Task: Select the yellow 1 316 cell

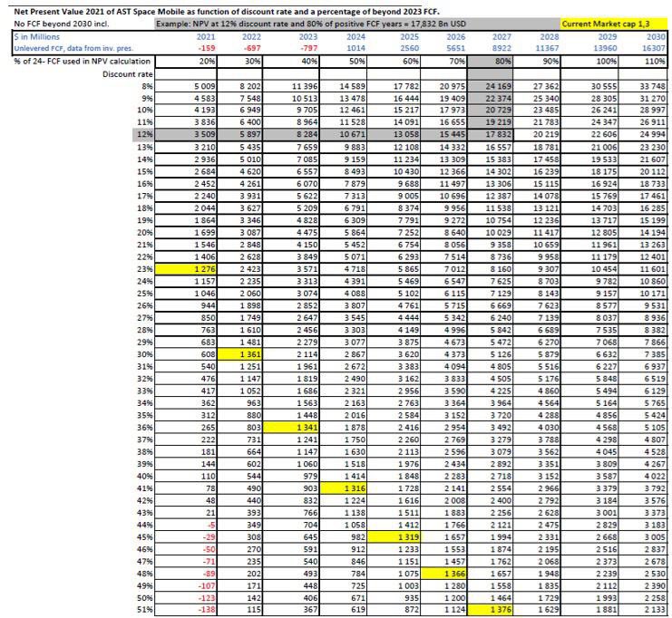Action: click(344, 488)
